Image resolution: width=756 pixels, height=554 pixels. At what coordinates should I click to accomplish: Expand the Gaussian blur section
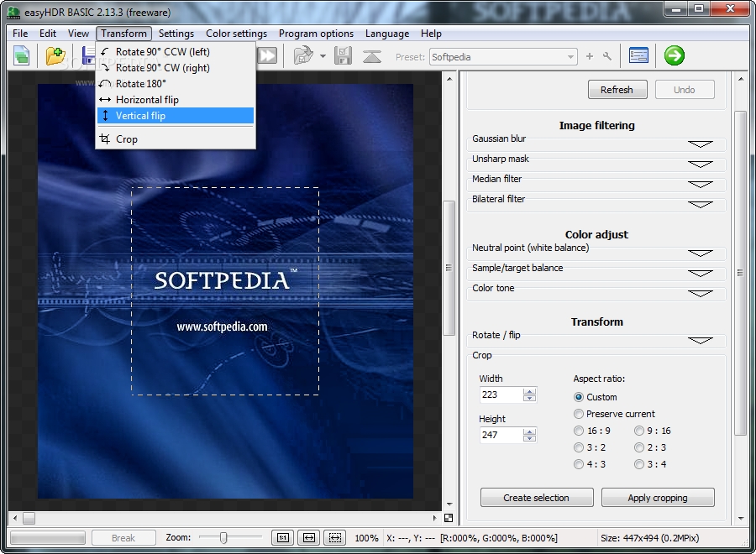700,144
